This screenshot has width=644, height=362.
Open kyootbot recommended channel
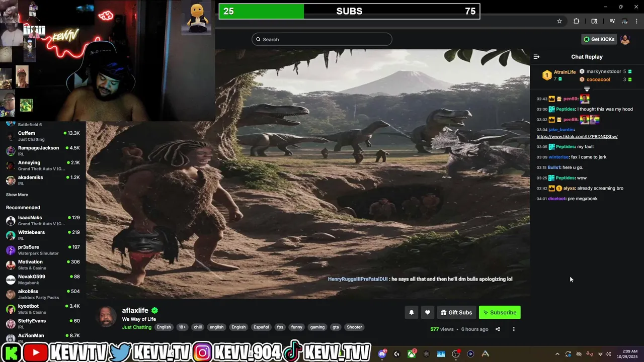point(43,309)
